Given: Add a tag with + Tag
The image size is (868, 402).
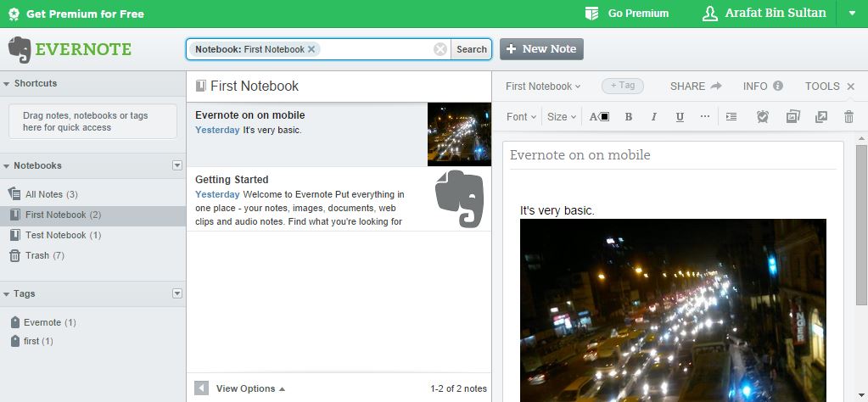Looking at the screenshot, I should [x=622, y=86].
